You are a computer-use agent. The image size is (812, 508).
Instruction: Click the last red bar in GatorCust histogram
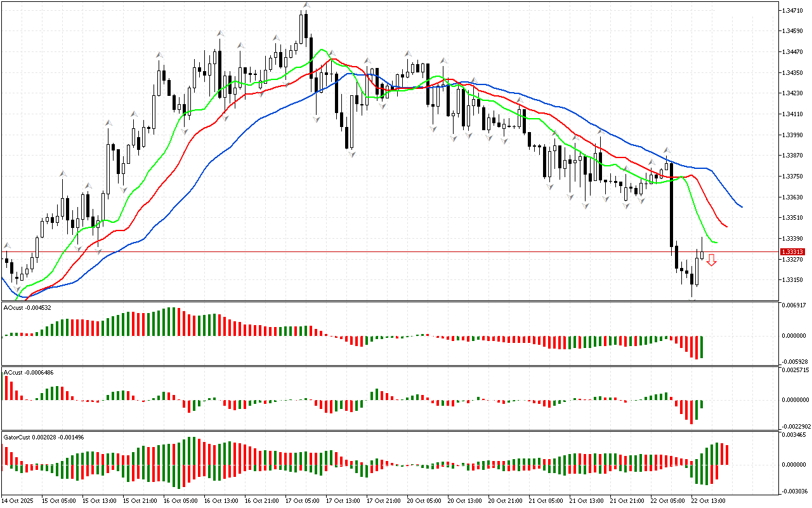point(726,454)
